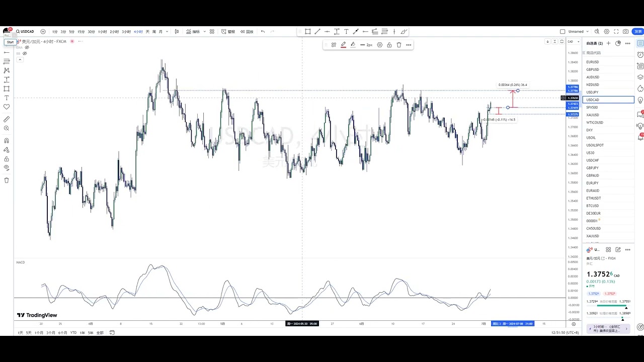Enter fullscreen mode
The image size is (644, 362).
[616, 32]
